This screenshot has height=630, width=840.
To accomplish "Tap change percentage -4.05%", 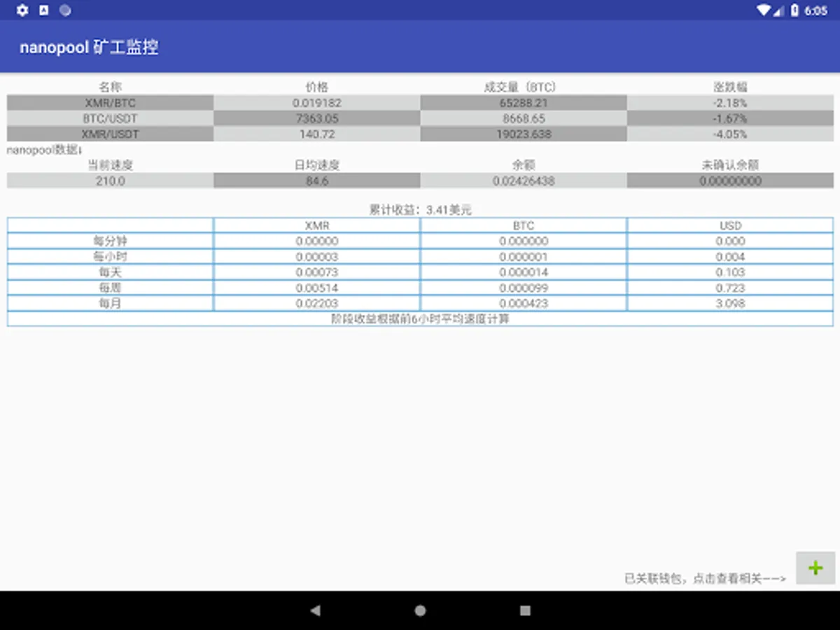I will pyautogui.click(x=730, y=134).
